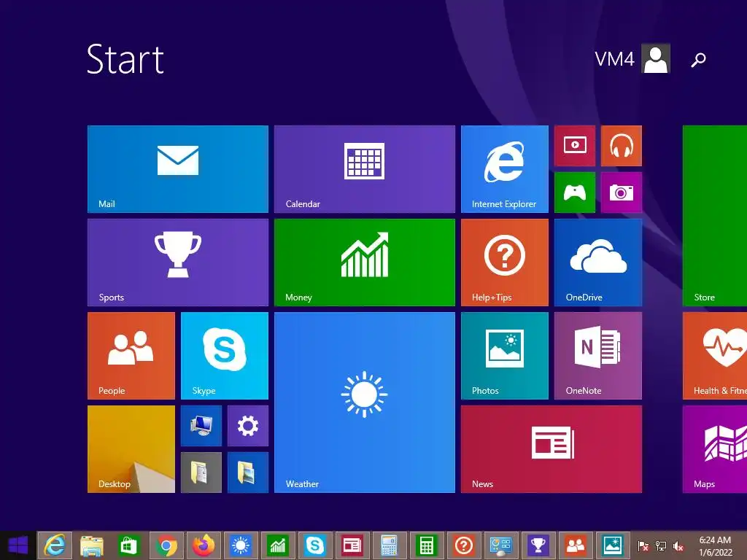Open the desktop Calculator taskbar icon
Screen dimensions: 747x560
click(390, 545)
